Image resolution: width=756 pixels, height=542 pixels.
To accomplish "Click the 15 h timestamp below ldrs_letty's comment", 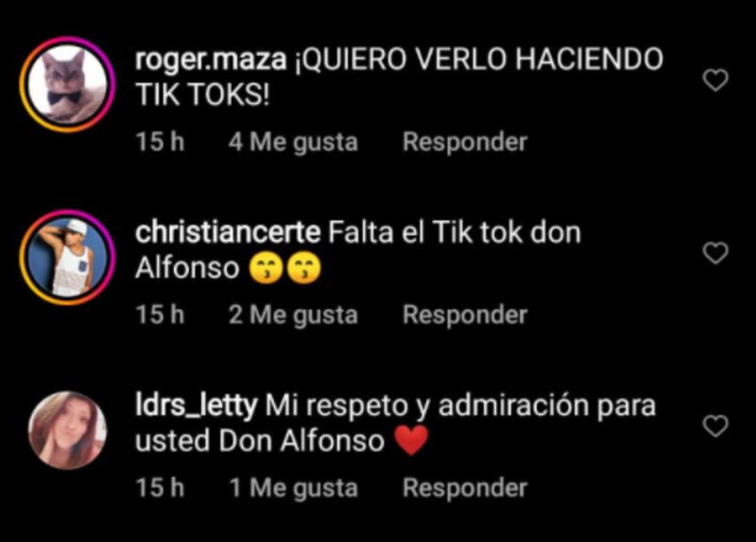I will point(160,488).
